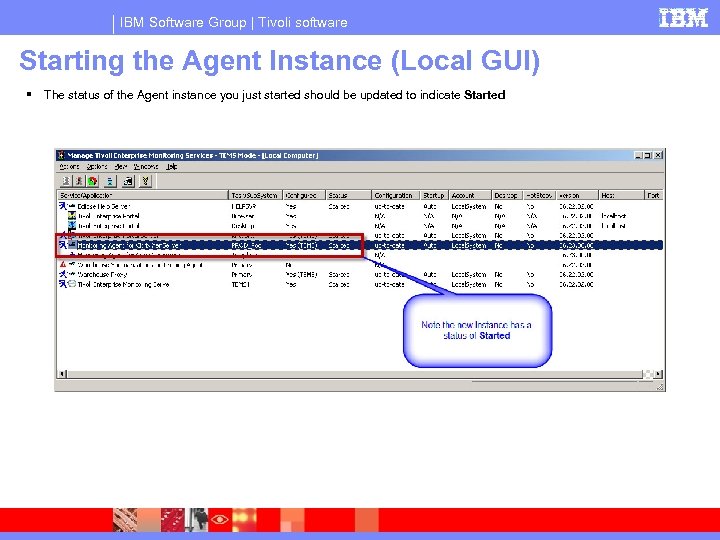Viewport: 720px width, 540px height.
Task: Select the highlighted Monitoring Agent service name
Action: point(129,245)
